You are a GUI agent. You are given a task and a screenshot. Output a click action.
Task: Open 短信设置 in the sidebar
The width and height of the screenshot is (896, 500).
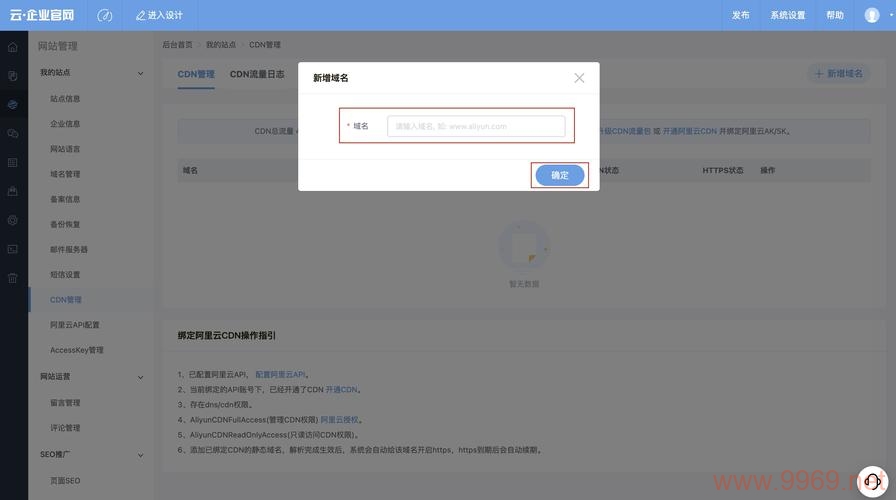click(x=65, y=275)
